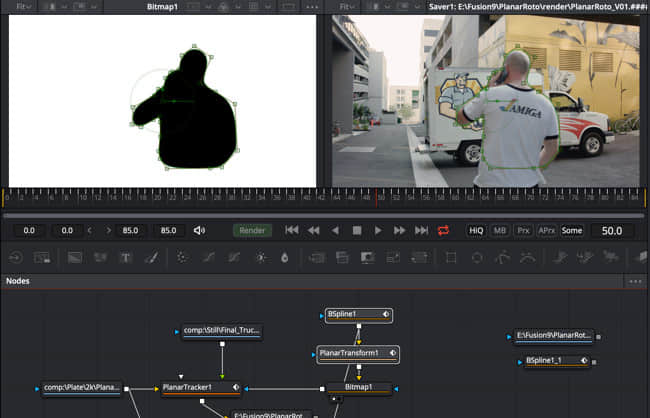Select the Blur droplet tool icon
The width and height of the screenshot is (650, 418).
tap(285, 257)
